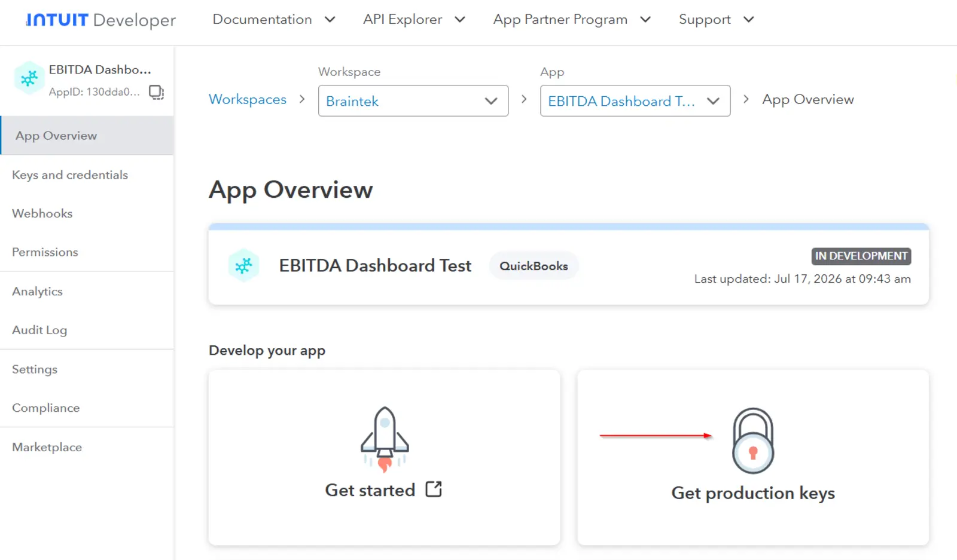Open the Support menu

pos(716,19)
